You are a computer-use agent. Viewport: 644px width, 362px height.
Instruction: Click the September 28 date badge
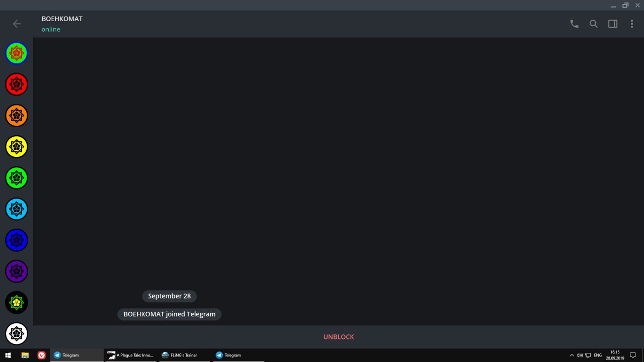point(170,296)
